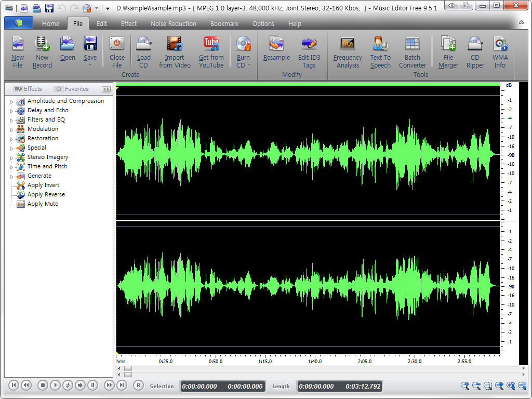532x399 pixels.
Task: Select the Effects panel tab
Action: pos(28,89)
